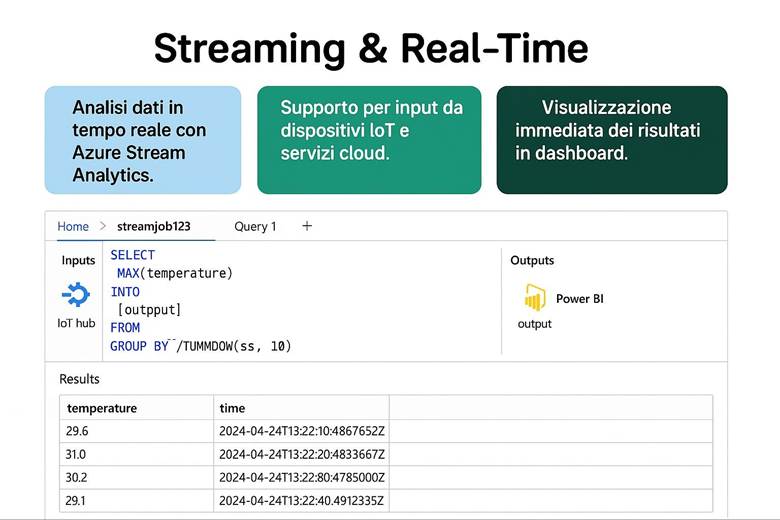Click the Outputs panel heading
The height and width of the screenshot is (520, 780).
(x=532, y=260)
